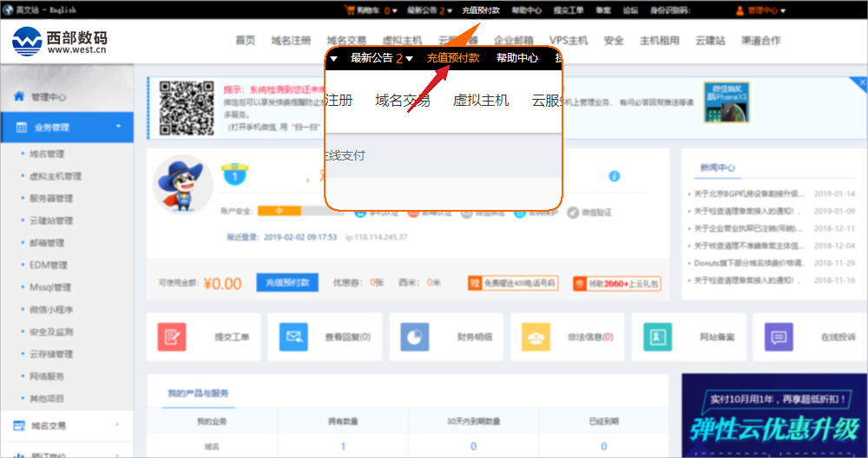The image size is (868, 458).
Task: Open the 非法信息 yellow icon
Action: tap(536, 337)
